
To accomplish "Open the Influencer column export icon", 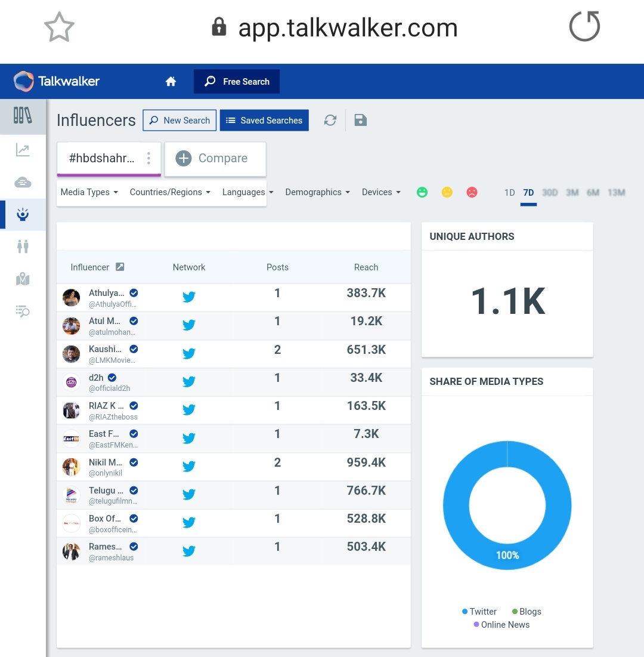I will 120,267.
